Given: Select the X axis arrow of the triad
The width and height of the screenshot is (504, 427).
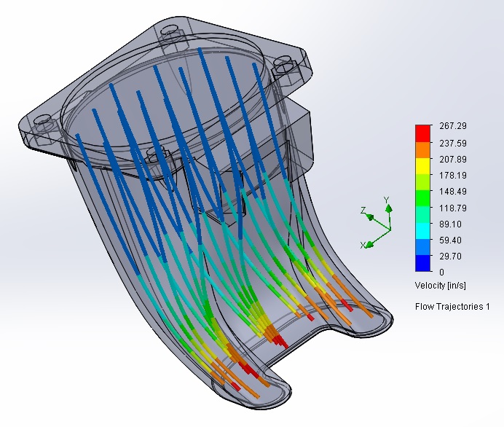Looking at the screenshot, I should click(x=370, y=243).
